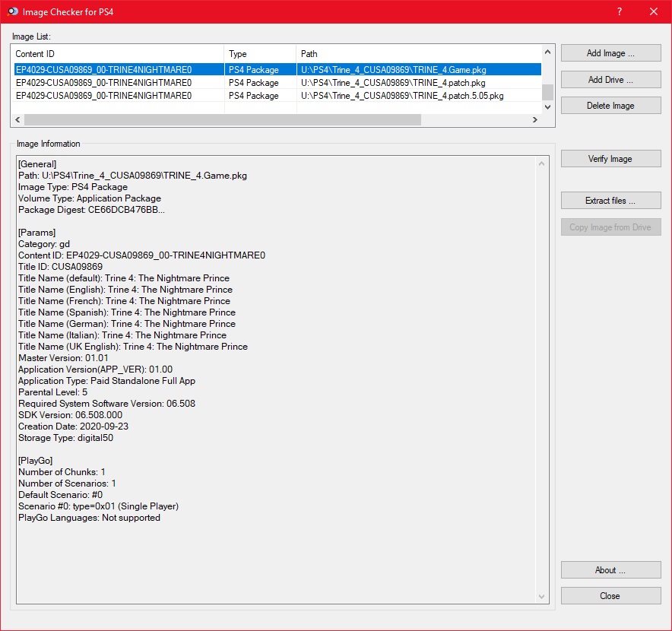Click the image list vertical scrollbar thumb

[x=547, y=92]
